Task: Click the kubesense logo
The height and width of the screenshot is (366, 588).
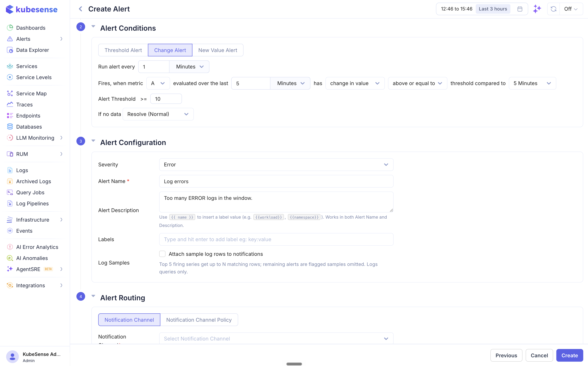Action: tap(31, 9)
